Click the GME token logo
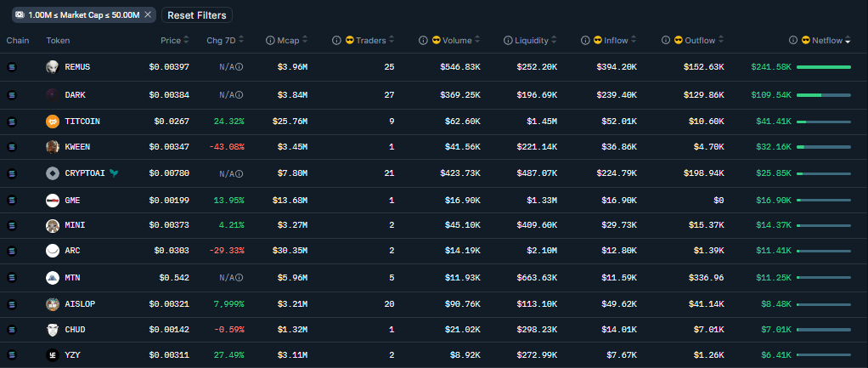 point(52,200)
